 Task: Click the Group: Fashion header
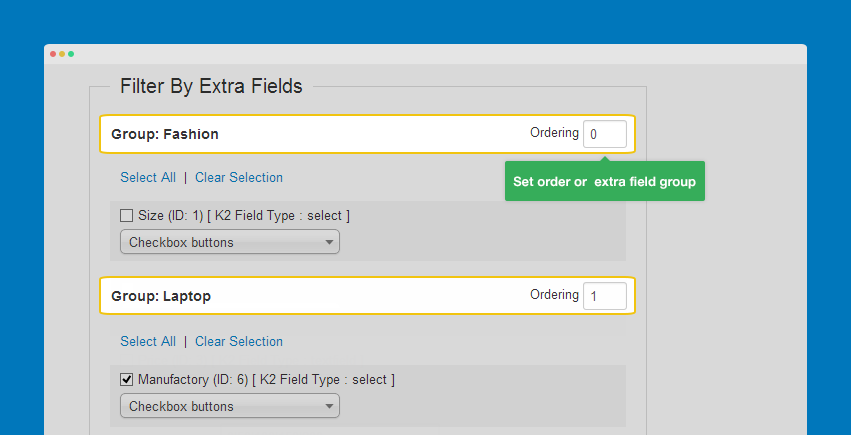pyautogui.click(x=367, y=134)
